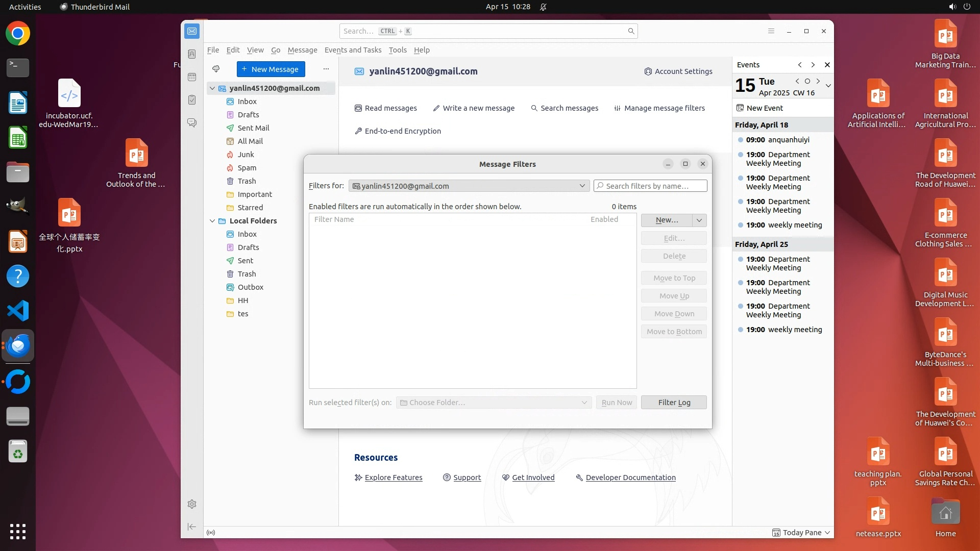Go to next day in Events pane

[x=818, y=81]
